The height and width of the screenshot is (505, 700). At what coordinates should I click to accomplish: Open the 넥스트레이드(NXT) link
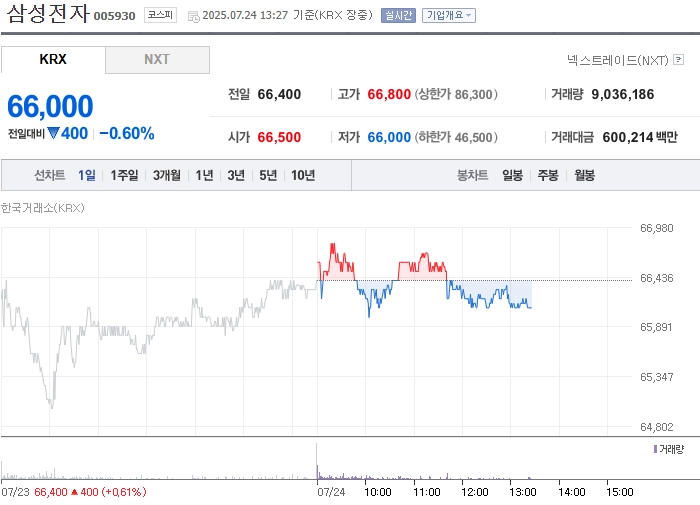tap(617, 60)
